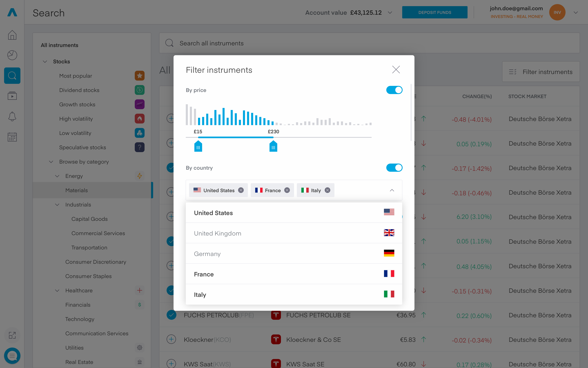Screen dimensions: 588x368
Task: Remove the France country chip
Action: [x=287, y=190]
